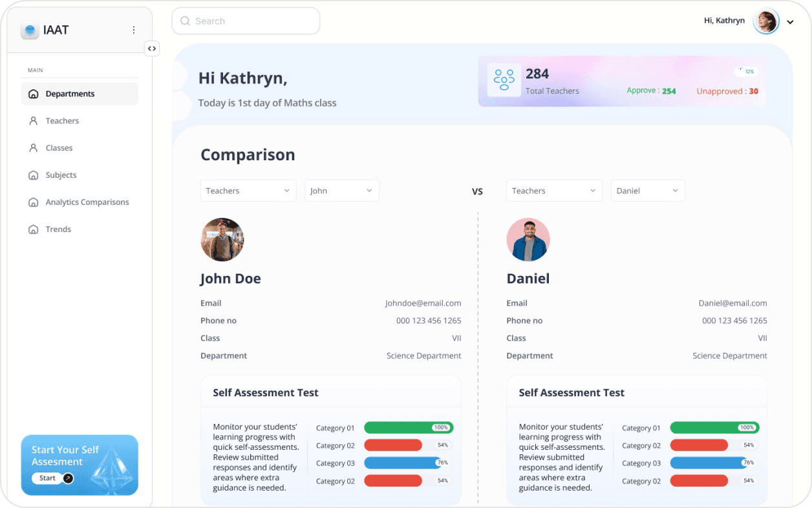Select Departments in the sidebar
The width and height of the screenshot is (812, 508).
click(x=80, y=94)
